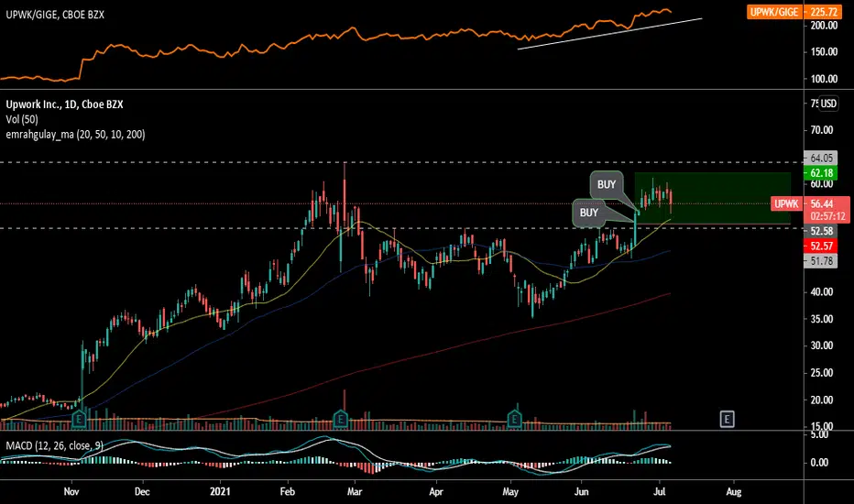Click the late-February earnings E marker
The image size is (854, 504).
(x=340, y=419)
